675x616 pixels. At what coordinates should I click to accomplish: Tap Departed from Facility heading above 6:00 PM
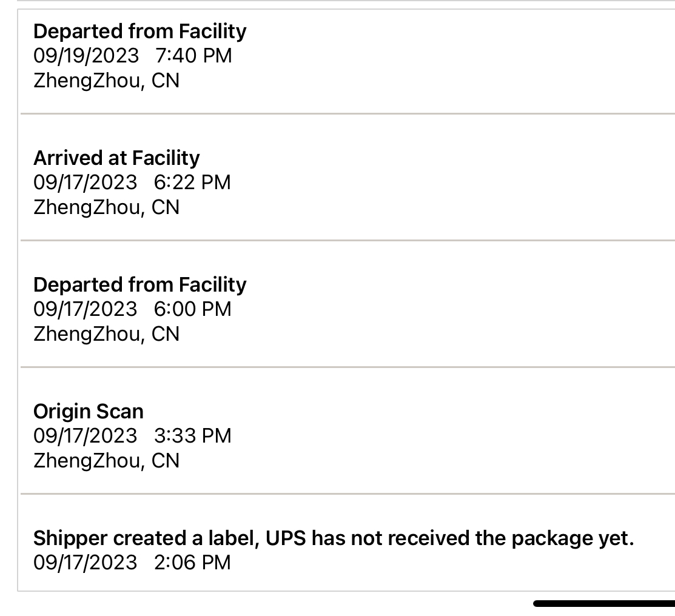tap(139, 284)
